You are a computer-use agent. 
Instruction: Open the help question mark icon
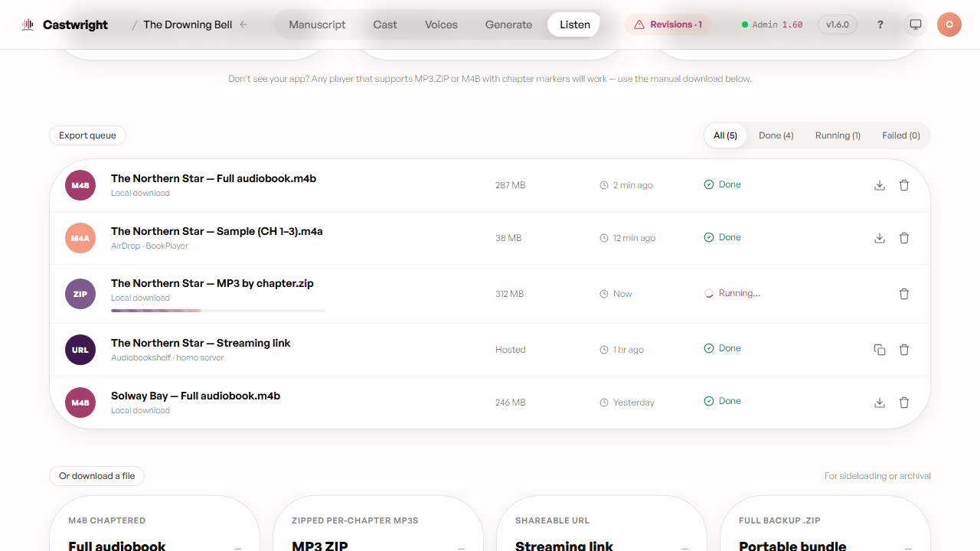(880, 24)
